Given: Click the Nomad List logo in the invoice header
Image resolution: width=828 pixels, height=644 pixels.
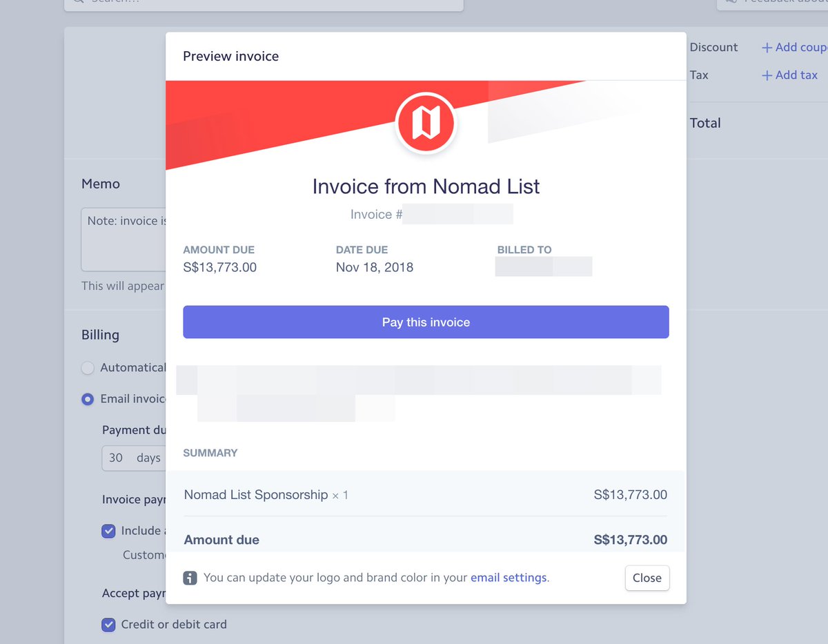Looking at the screenshot, I should point(426,124).
